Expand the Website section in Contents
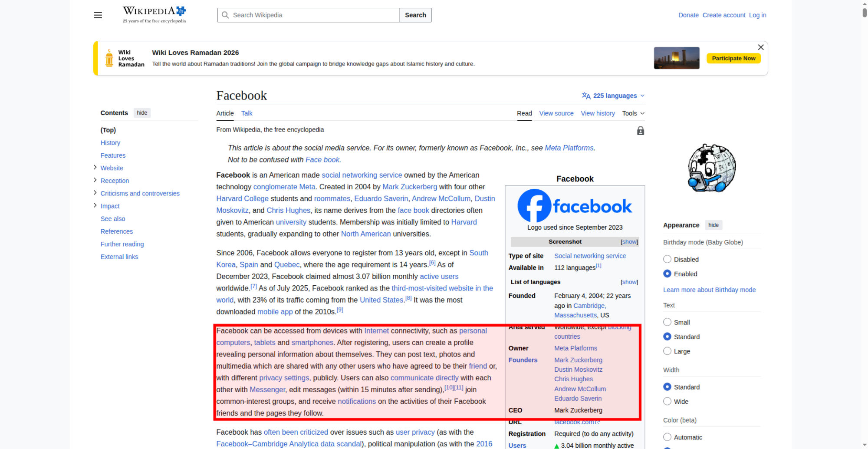Viewport: 868px width, 449px height. [95, 168]
